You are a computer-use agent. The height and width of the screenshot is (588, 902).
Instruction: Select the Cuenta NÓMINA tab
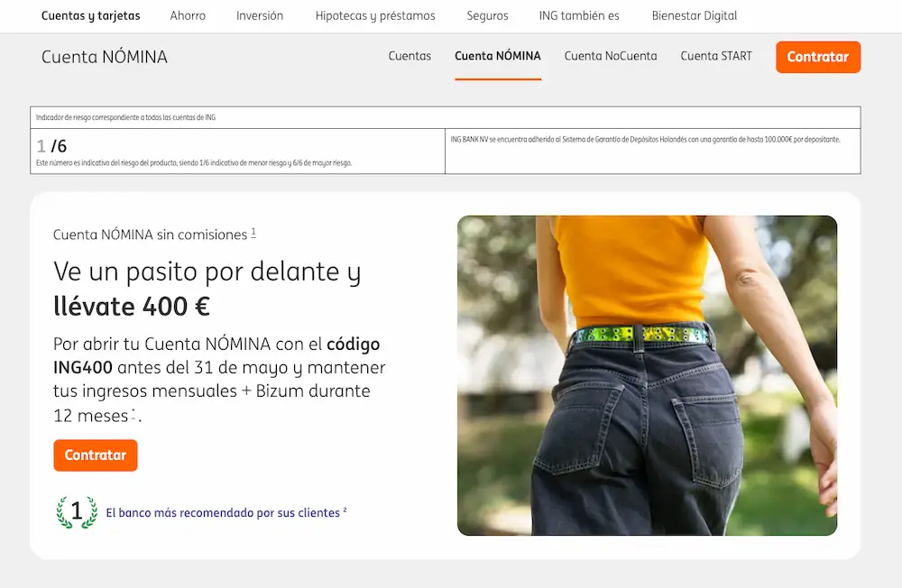tap(498, 56)
